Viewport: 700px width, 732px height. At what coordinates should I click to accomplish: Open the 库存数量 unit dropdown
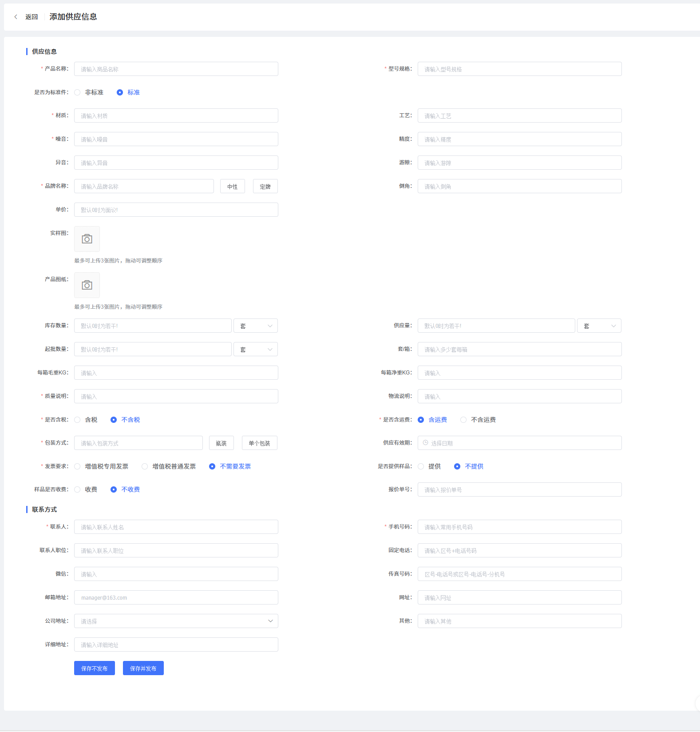256,326
